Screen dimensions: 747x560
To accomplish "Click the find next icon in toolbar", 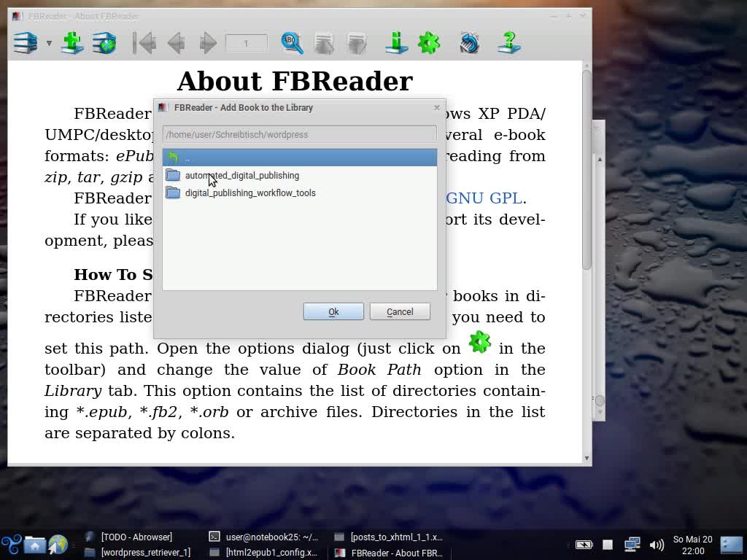I will (357, 43).
